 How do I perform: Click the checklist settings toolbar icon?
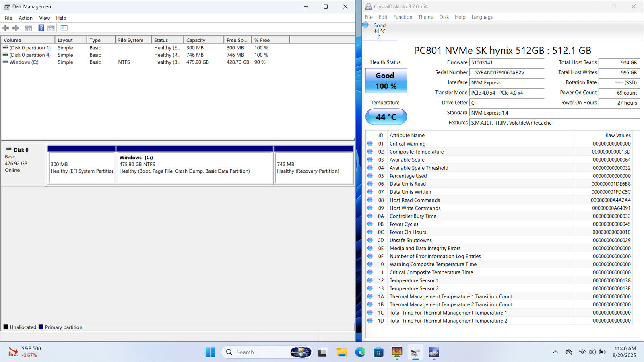[x=64, y=28]
